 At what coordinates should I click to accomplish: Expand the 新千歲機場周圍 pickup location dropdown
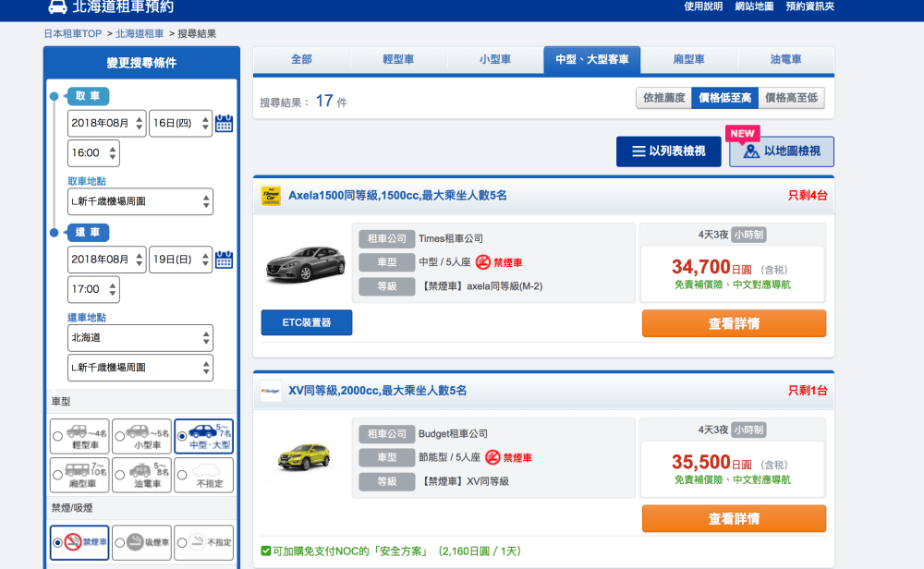140,201
